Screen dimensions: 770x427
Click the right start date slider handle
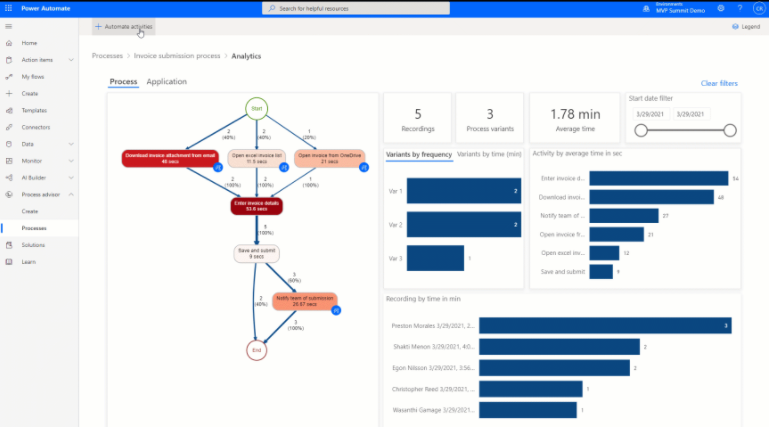pyautogui.click(x=730, y=130)
